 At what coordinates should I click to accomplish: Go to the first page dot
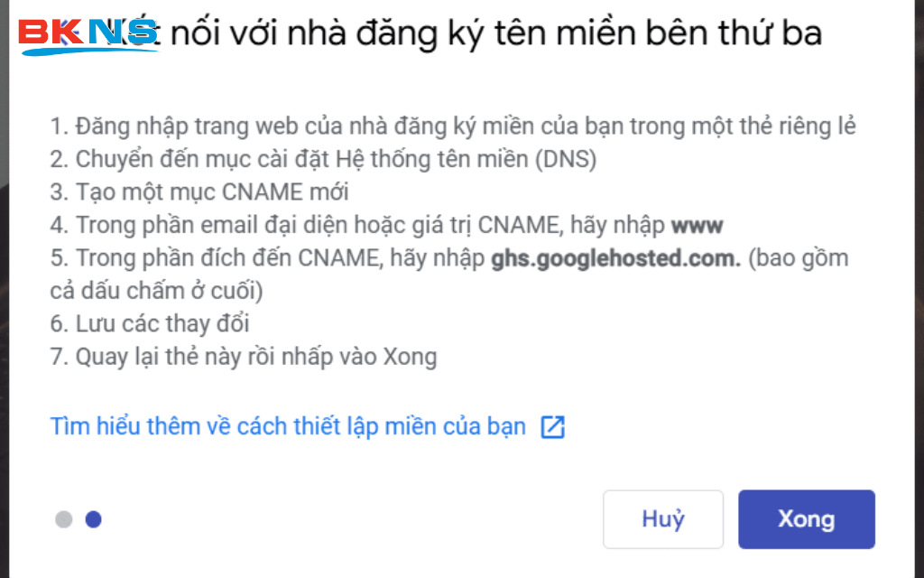click(63, 519)
